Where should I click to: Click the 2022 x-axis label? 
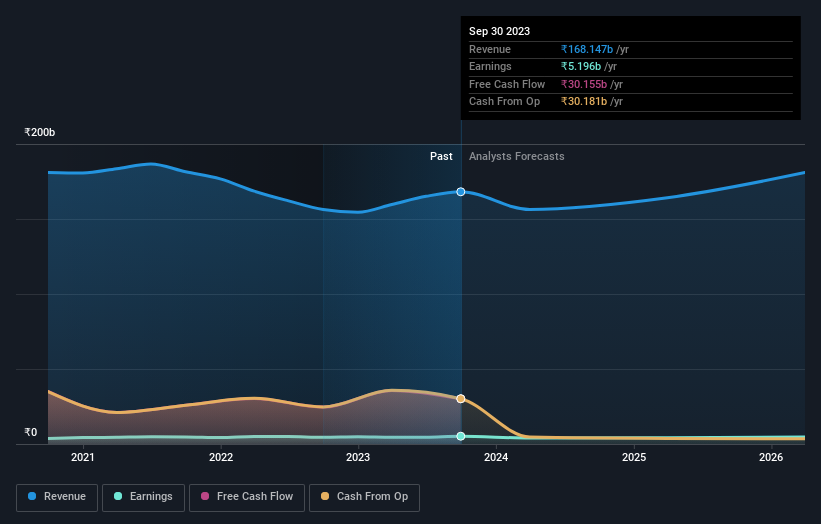click(221, 457)
